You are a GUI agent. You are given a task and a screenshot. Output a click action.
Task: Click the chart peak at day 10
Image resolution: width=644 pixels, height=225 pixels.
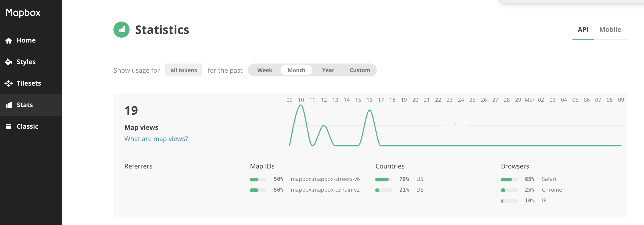[x=301, y=106]
